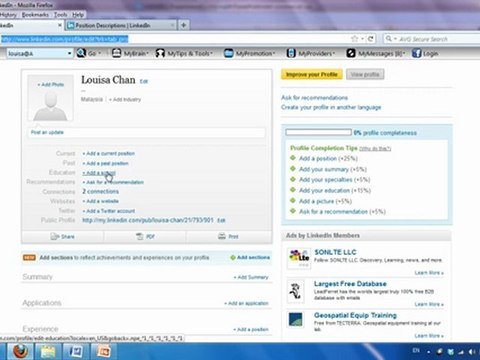Click Add a current position link
The height and width of the screenshot is (360, 480).
109,154
